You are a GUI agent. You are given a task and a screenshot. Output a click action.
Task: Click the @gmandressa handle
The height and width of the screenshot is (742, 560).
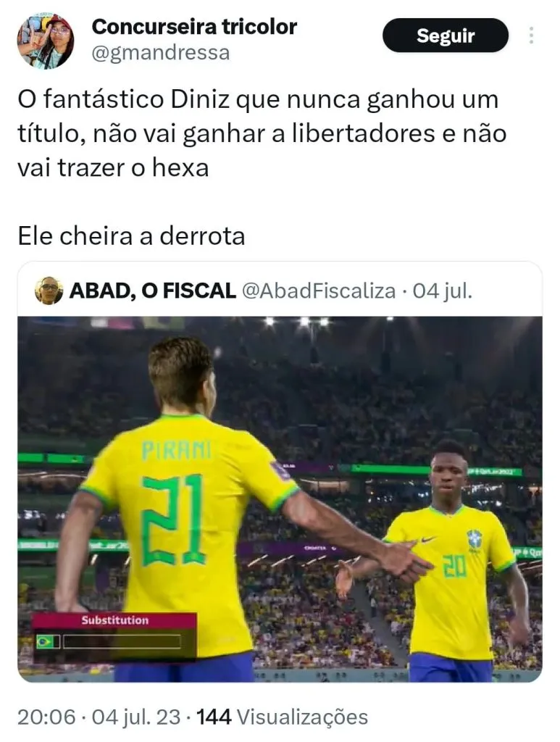pos(160,53)
